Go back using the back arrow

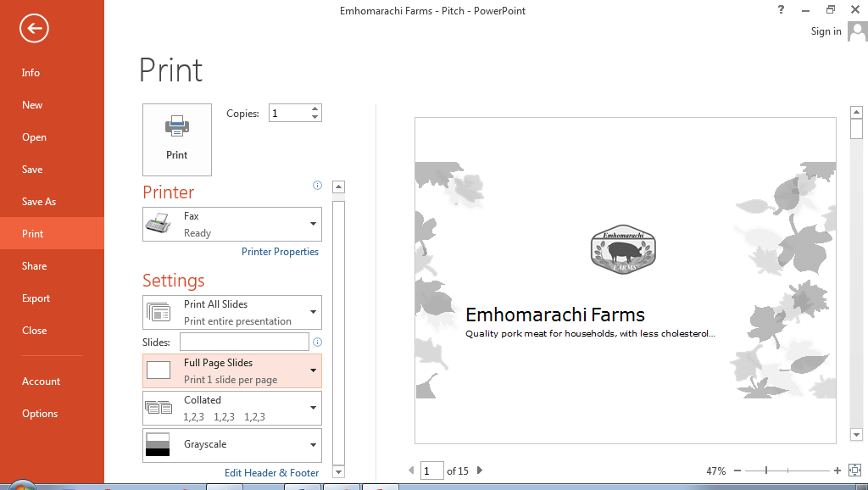(34, 28)
